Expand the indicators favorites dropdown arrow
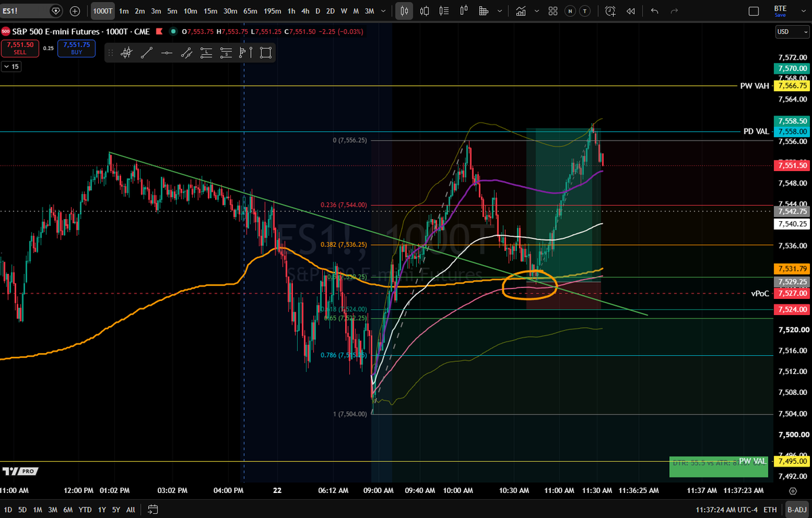Image resolution: width=812 pixels, height=518 pixels. 537,11
